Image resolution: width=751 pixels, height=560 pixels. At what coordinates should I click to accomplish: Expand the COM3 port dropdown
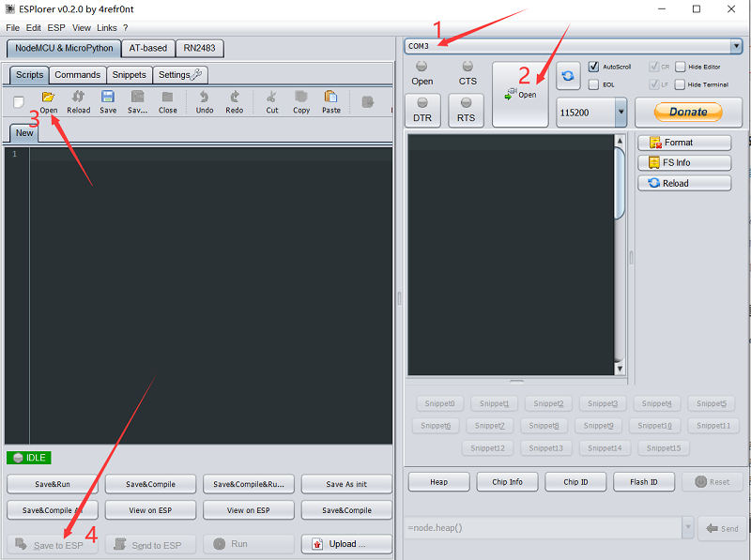click(737, 46)
